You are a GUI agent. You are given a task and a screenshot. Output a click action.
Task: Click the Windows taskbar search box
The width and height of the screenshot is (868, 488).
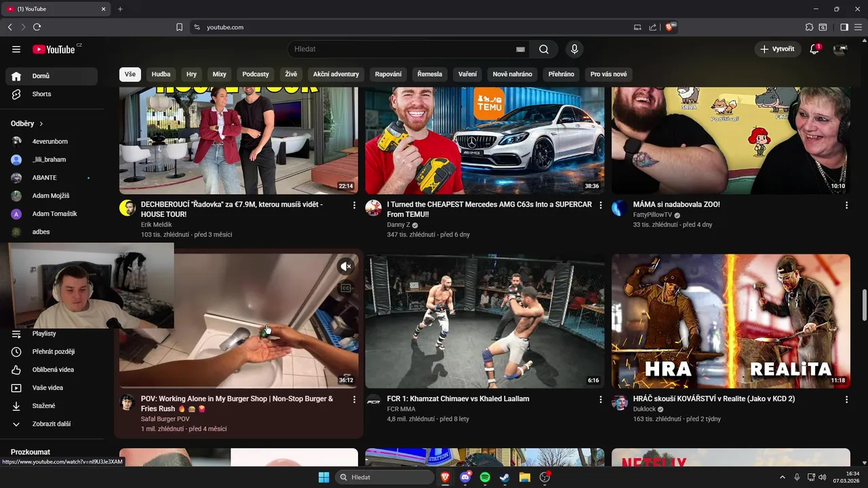click(385, 477)
